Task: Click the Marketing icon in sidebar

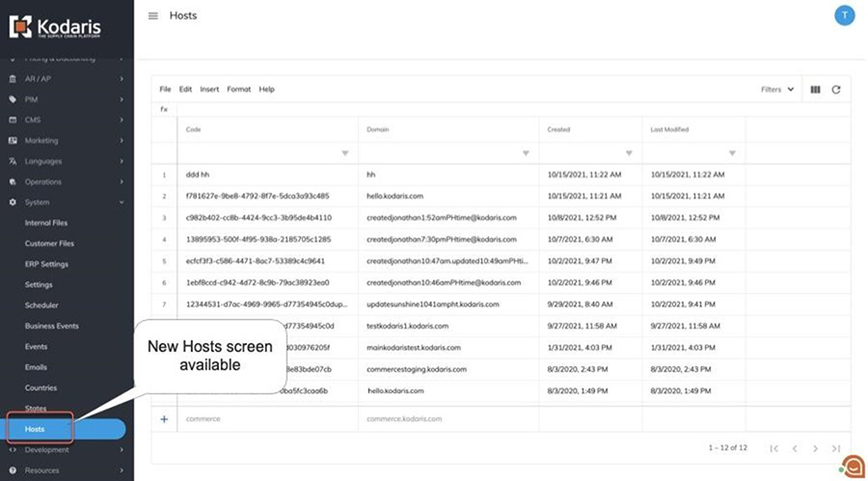Action: 13,141
